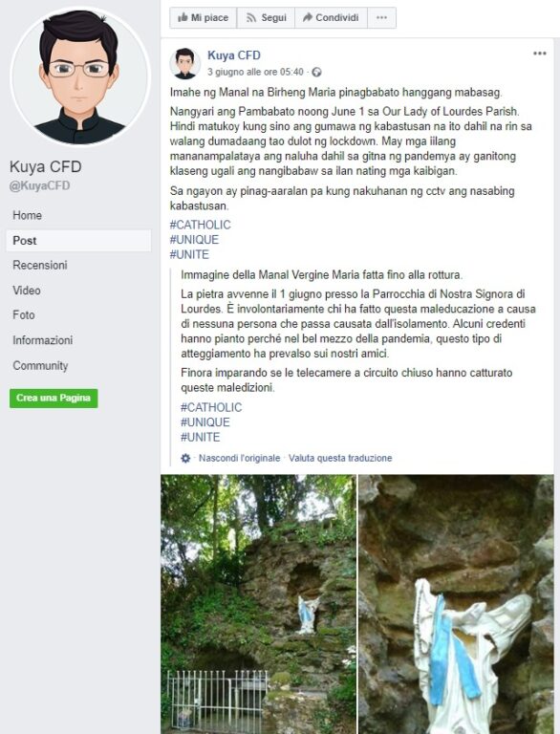Click the small Kuya CFD avatar in the post
Image resolution: width=560 pixels, height=734 pixels.
click(x=185, y=63)
